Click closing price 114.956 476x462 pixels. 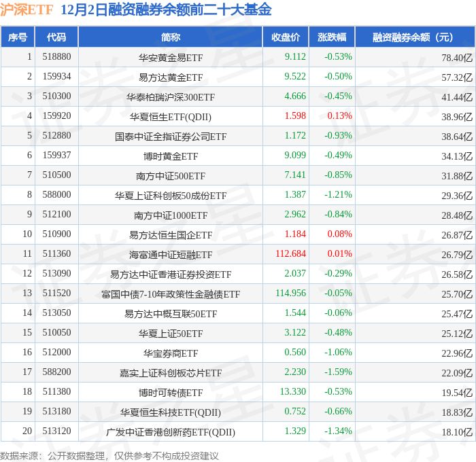tap(290, 294)
